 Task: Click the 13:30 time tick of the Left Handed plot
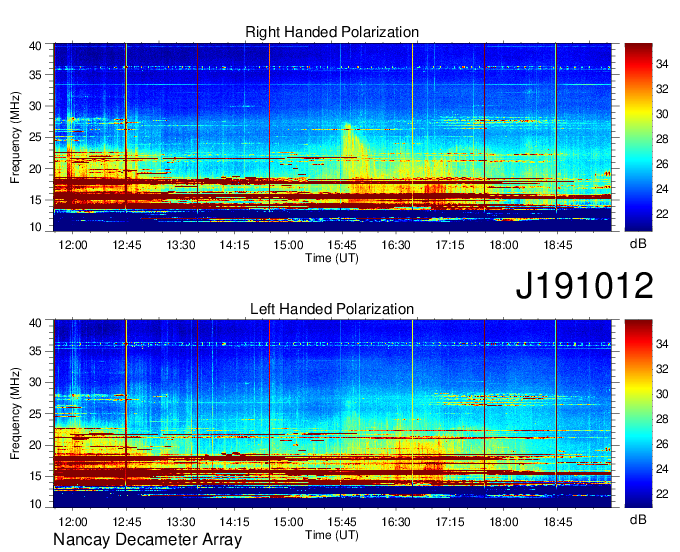click(181, 522)
